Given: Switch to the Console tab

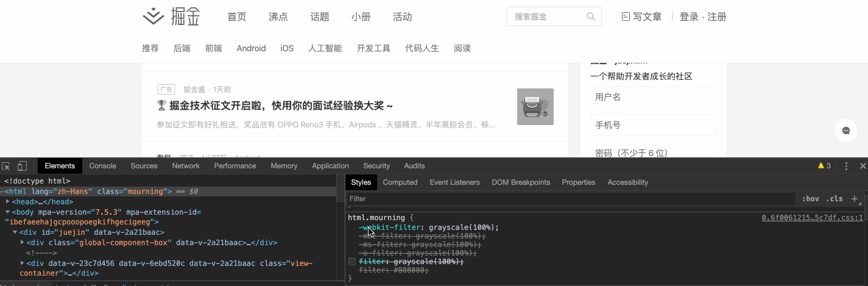Looking at the screenshot, I should (103, 166).
